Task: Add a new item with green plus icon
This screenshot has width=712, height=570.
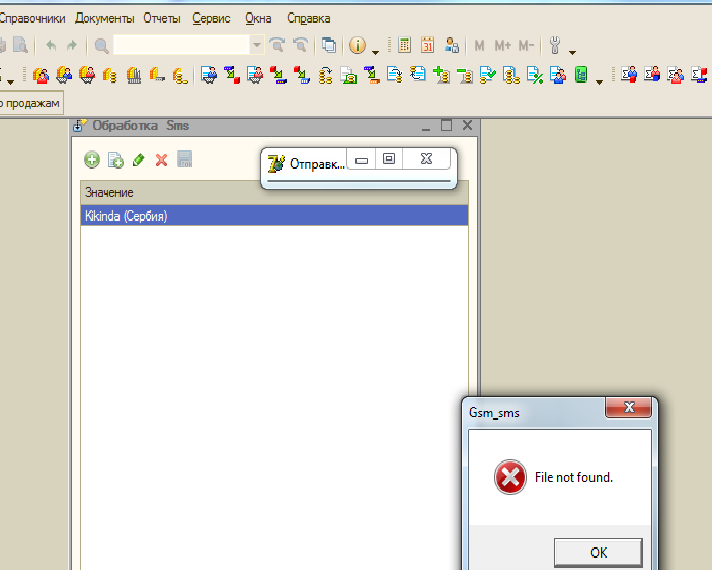Action: point(92,159)
